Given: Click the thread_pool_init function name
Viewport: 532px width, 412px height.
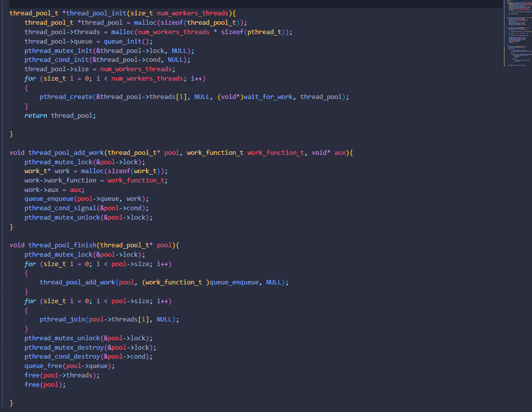Looking at the screenshot, I should click(94, 13).
